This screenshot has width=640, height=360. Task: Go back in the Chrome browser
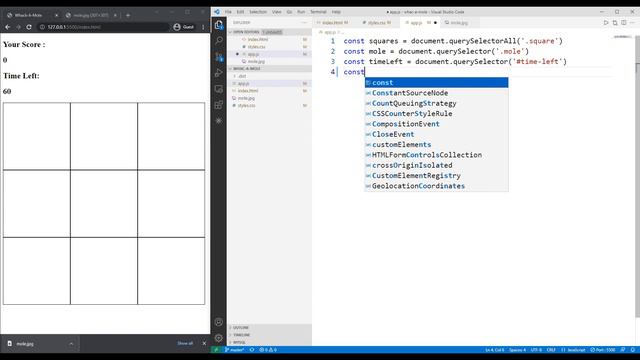[x=8, y=27]
